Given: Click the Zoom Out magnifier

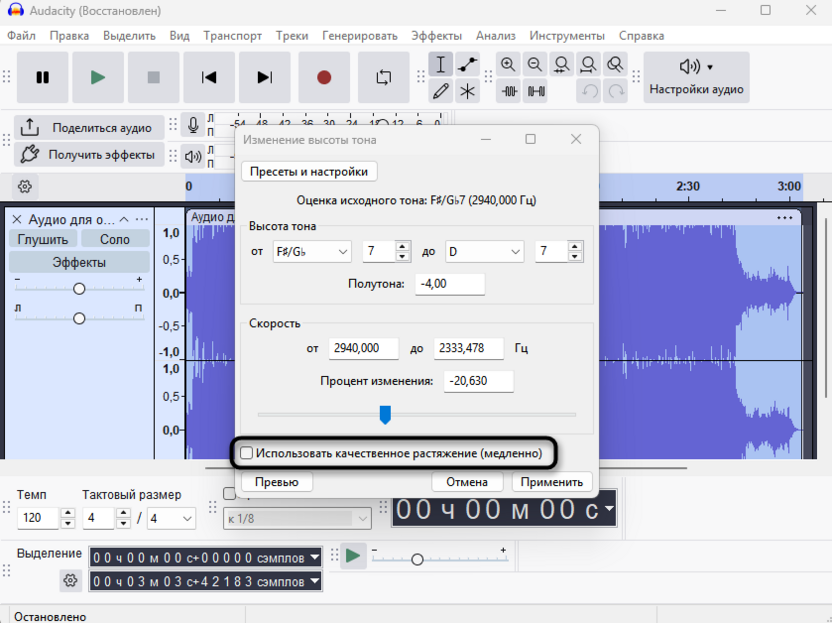Looking at the screenshot, I should point(535,65).
